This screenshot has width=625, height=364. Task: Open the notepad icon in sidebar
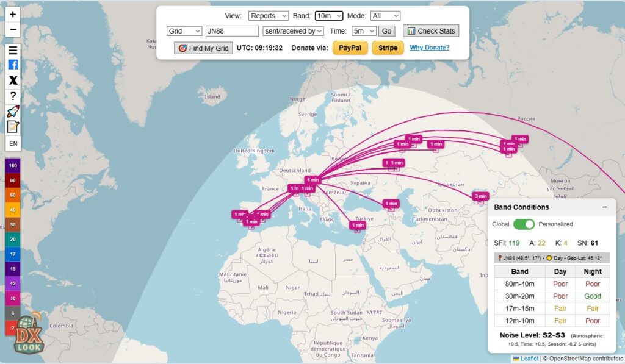pos(13,127)
